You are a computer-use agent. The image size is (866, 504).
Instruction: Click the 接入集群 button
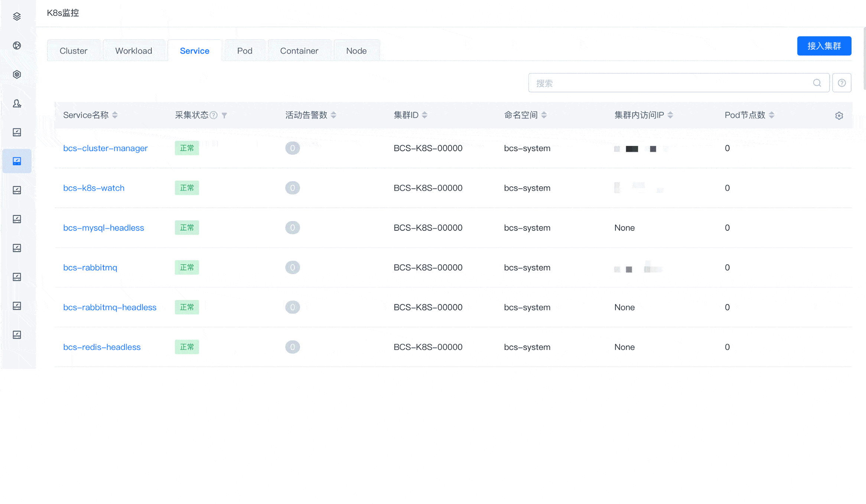(824, 46)
